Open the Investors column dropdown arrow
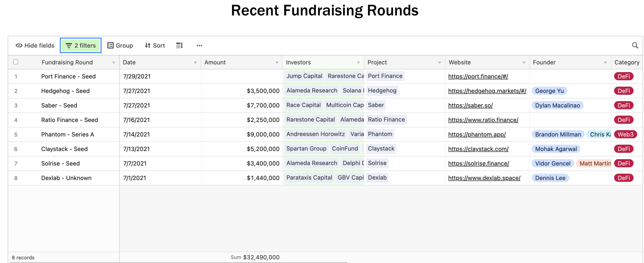This screenshot has height=263, width=644. point(358,63)
